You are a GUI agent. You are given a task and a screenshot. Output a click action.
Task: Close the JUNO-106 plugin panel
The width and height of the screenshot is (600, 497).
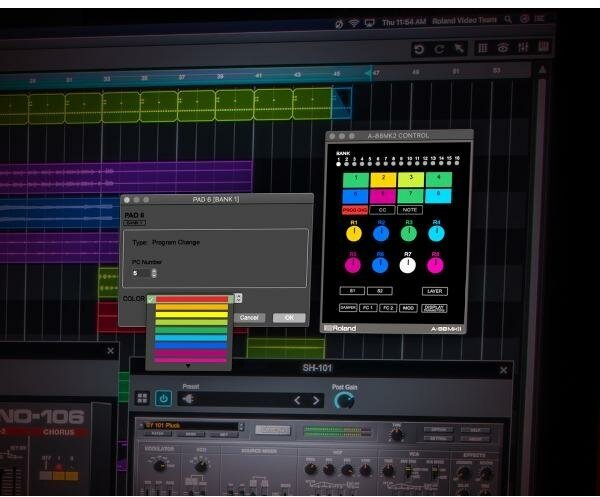click(x=110, y=350)
